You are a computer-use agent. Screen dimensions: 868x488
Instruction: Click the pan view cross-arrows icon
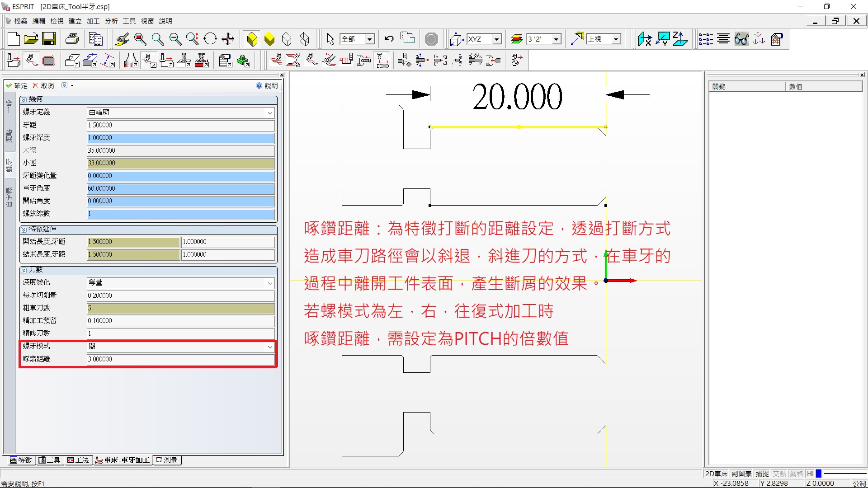point(228,39)
